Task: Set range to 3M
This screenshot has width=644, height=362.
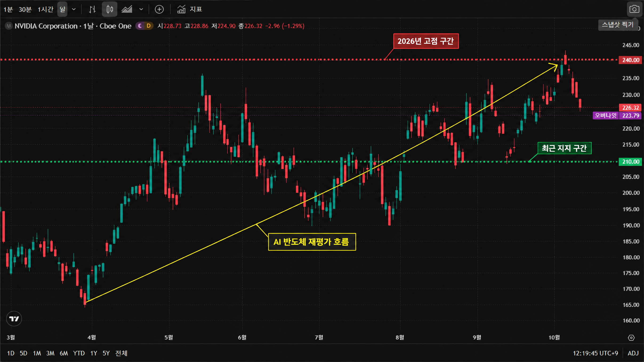Action: coord(50,353)
